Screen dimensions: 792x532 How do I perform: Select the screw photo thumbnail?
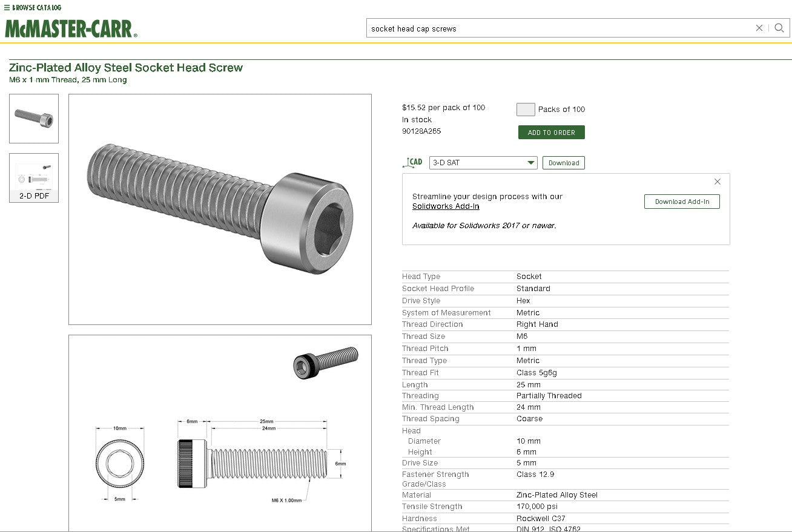tap(34, 119)
